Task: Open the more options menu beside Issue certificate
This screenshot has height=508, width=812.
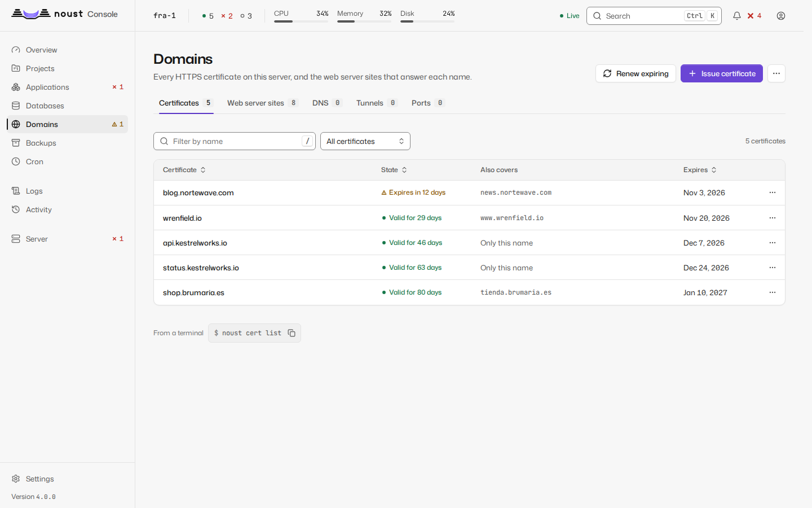Action: (x=776, y=73)
